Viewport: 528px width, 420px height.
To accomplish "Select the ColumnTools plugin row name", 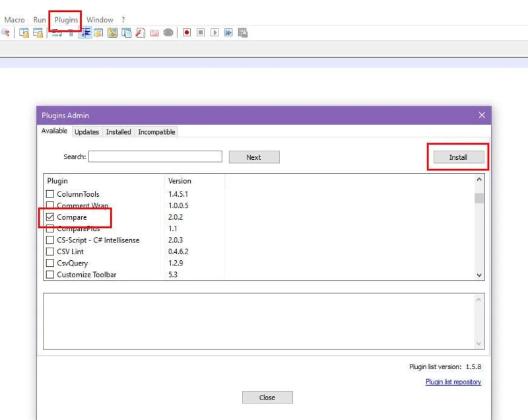I will coord(78,194).
